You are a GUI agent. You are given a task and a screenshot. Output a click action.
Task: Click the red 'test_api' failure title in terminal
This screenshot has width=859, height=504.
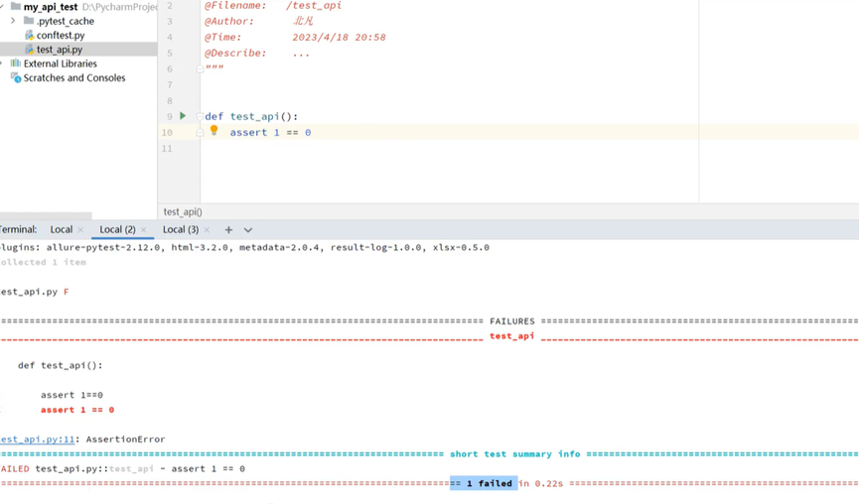point(511,336)
